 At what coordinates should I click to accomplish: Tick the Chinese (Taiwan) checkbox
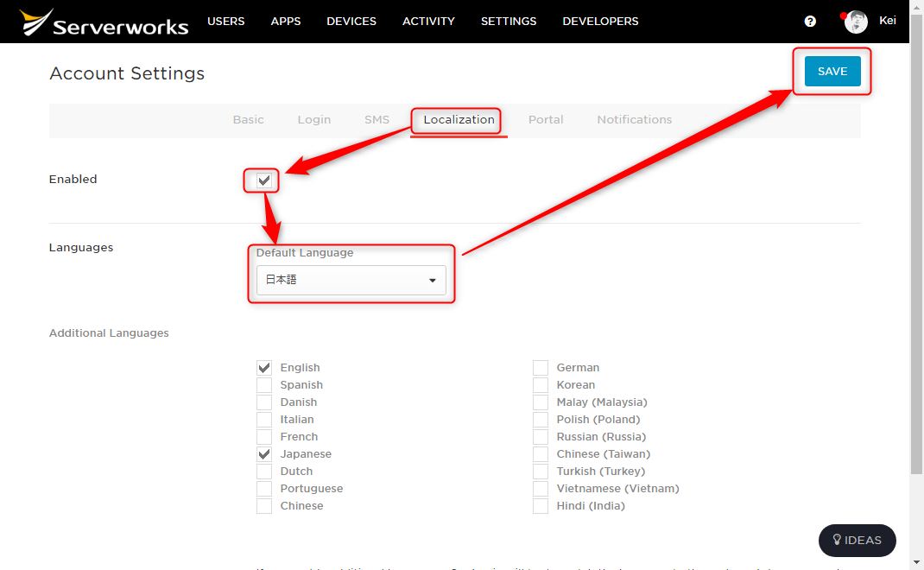point(541,454)
